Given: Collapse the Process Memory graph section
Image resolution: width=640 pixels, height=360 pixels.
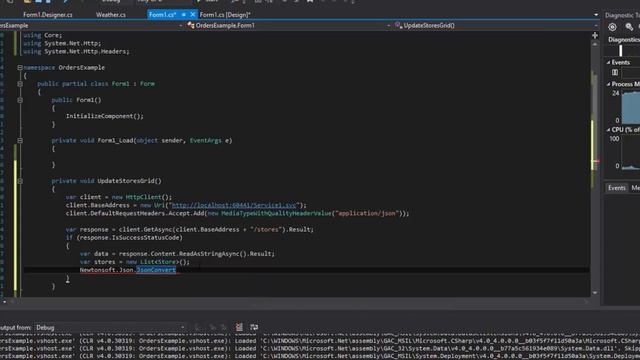Looking at the screenshot, I should click(x=608, y=84).
